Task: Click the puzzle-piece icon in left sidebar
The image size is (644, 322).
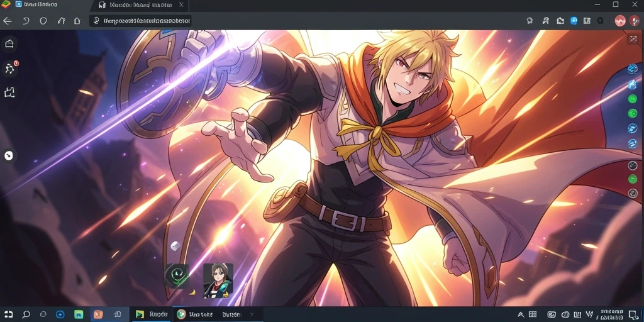Action: tap(9, 92)
